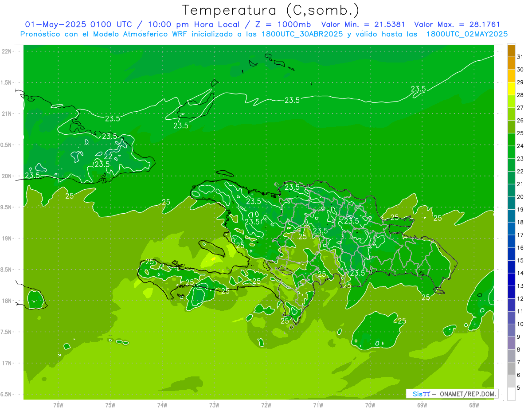The image size is (532, 411).
Task: Click the yellow swatch between 28 and 29
Action: pos(511,89)
